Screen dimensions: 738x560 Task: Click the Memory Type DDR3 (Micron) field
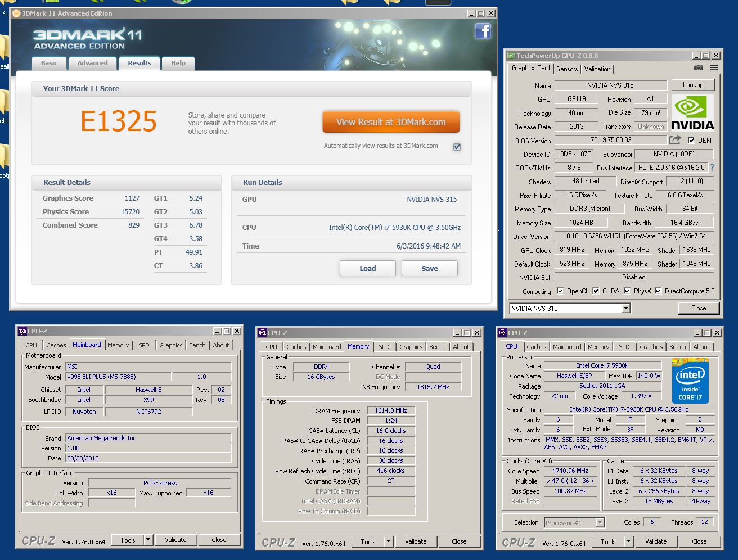589,209
